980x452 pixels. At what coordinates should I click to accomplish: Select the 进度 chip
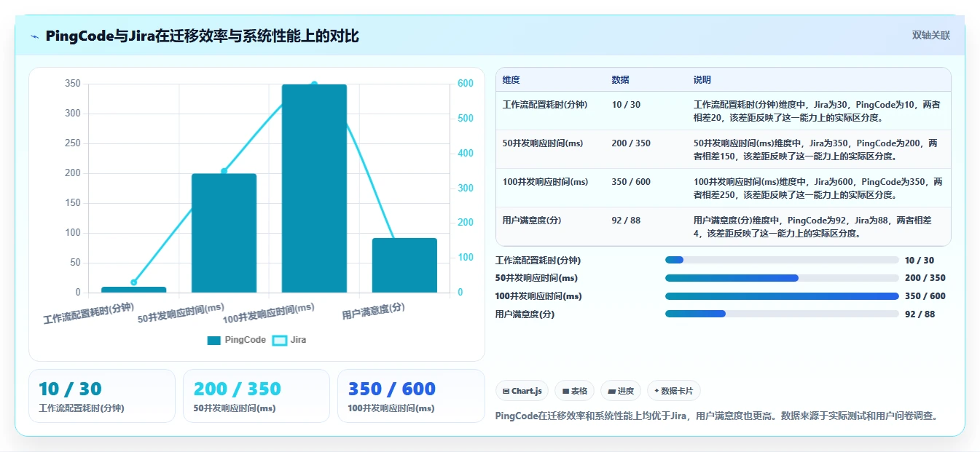(x=621, y=391)
